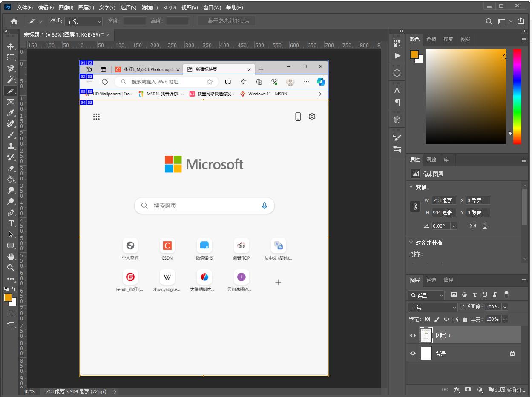This screenshot has height=397, width=532.
Task: Open the Actions play-button panel icon
Action: pyautogui.click(x=397, y=56)
